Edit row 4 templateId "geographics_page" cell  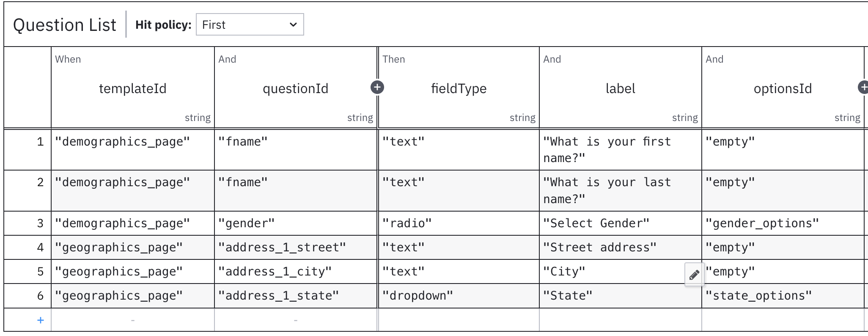[133, 247]
